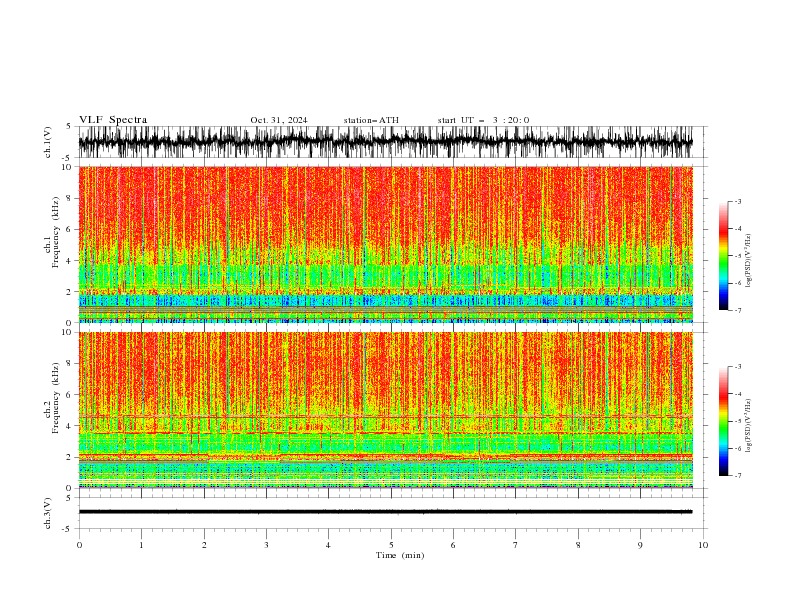Click the "-3" label on ch.1 colorbar
The height and width of the screenshot is (612, 792).
[x=738, y=201]
